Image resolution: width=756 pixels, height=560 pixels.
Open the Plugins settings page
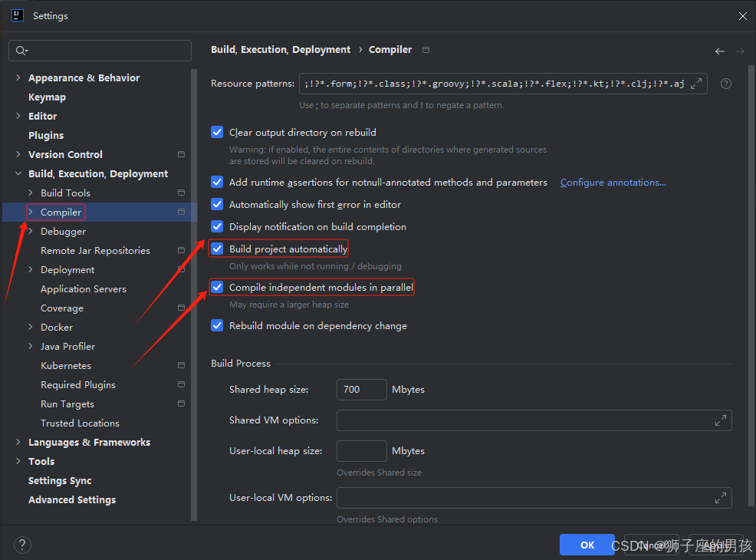[46, 136]
